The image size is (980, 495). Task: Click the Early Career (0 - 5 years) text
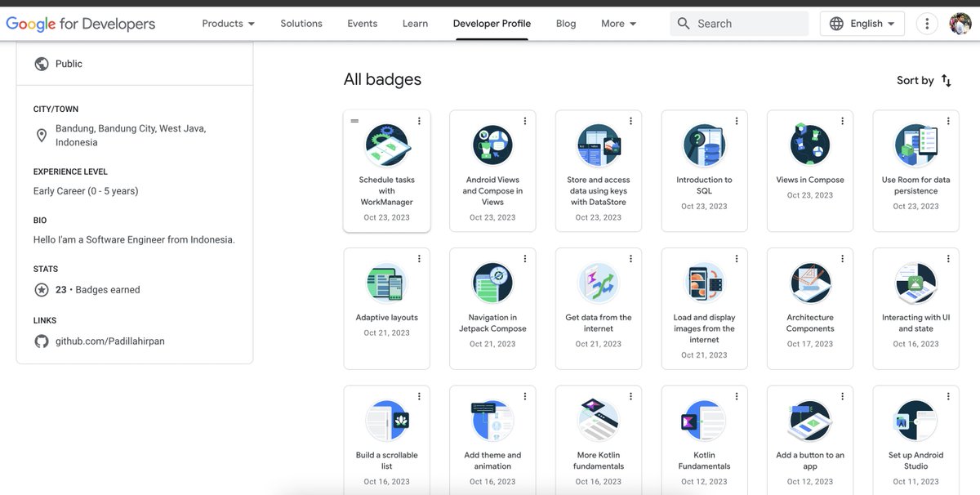(86, 191)
